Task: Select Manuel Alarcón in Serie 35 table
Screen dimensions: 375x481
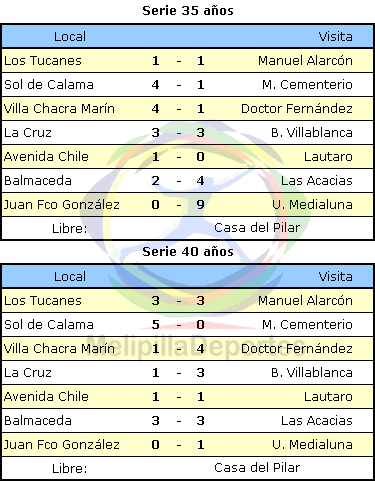Action: (305, 61)
